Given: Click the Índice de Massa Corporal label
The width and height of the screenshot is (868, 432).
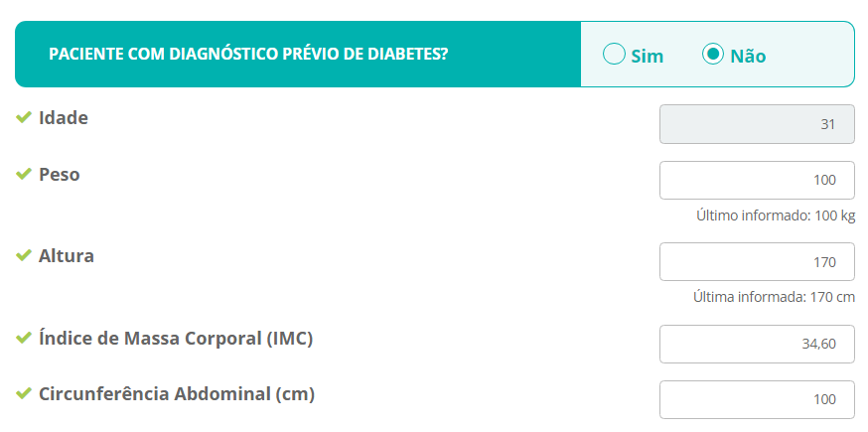Looking at the screenshot, I should (176, 339).
